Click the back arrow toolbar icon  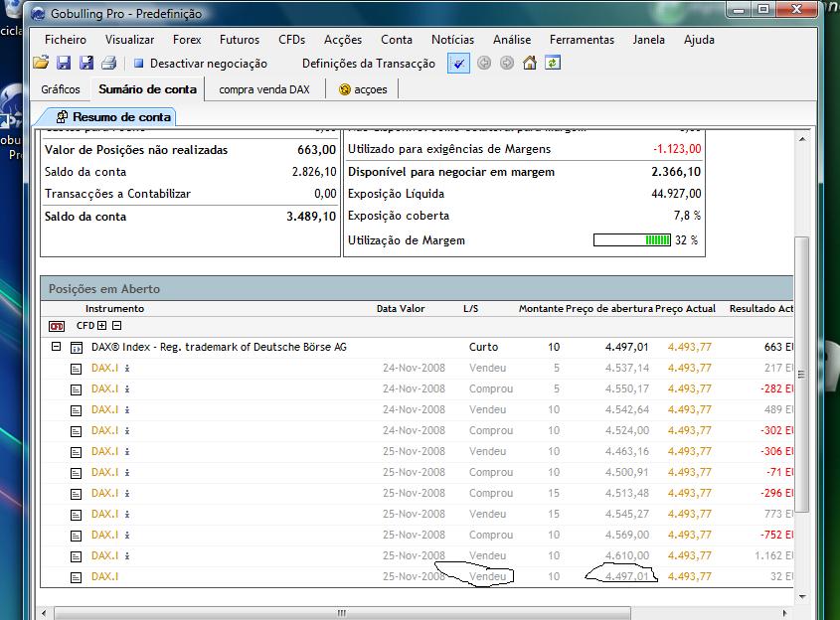484,63
